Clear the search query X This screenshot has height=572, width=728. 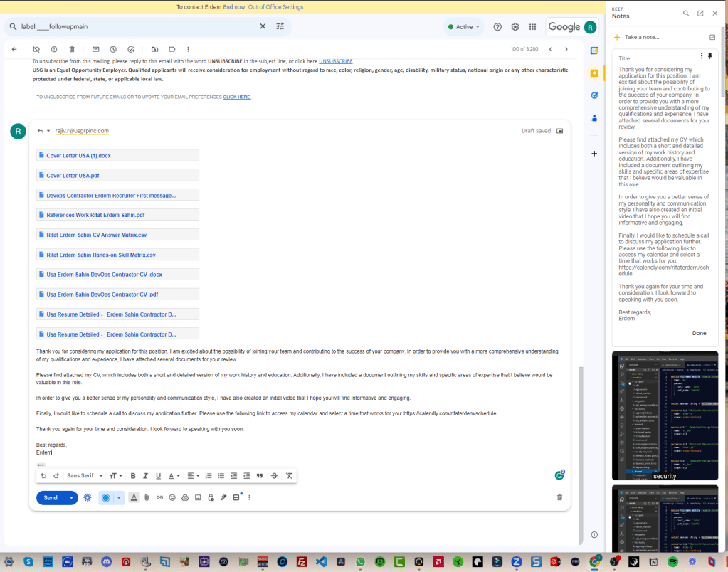point(263,26)
